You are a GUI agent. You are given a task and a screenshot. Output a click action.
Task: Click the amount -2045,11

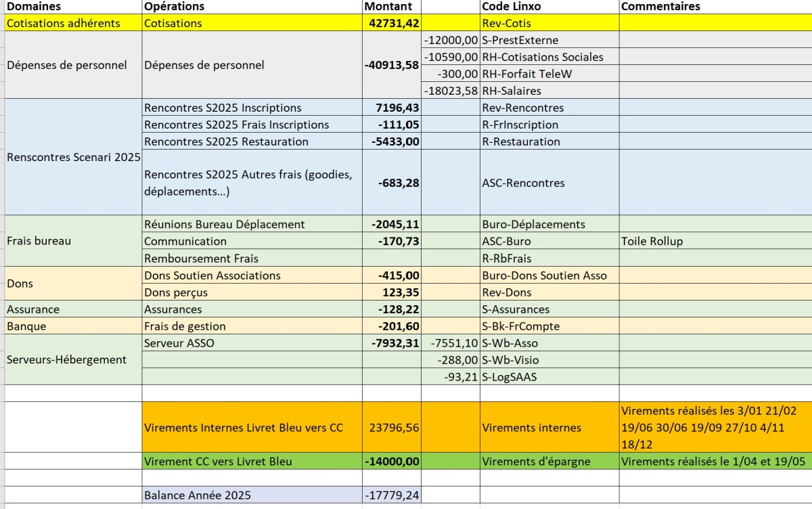click(x=391, y=224)
